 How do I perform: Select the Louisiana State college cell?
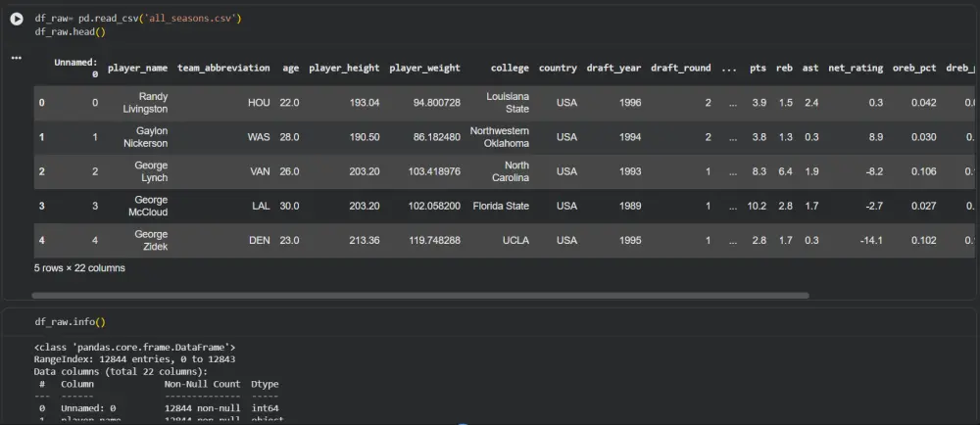tap(508, 103)
